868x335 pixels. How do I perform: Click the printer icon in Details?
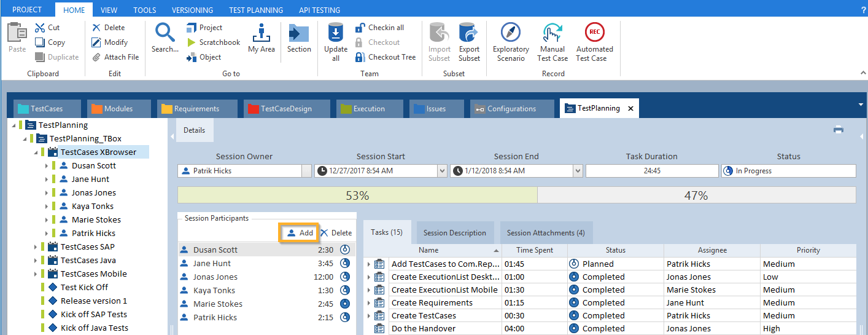point(838,130)
